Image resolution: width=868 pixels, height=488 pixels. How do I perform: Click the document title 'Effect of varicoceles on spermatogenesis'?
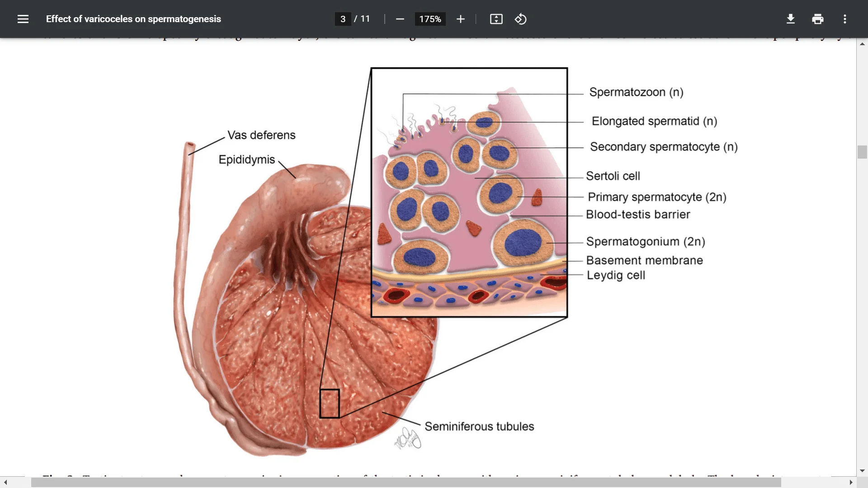pos(133,19)
